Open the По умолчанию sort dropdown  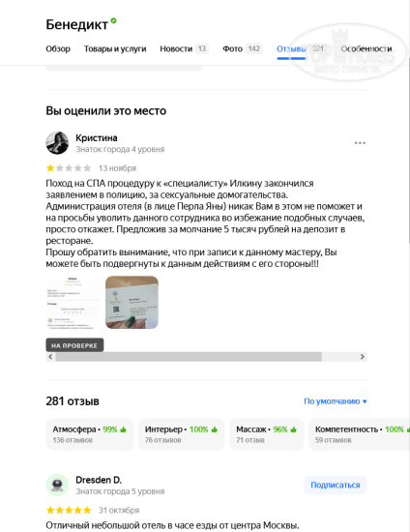pos(335,401)
